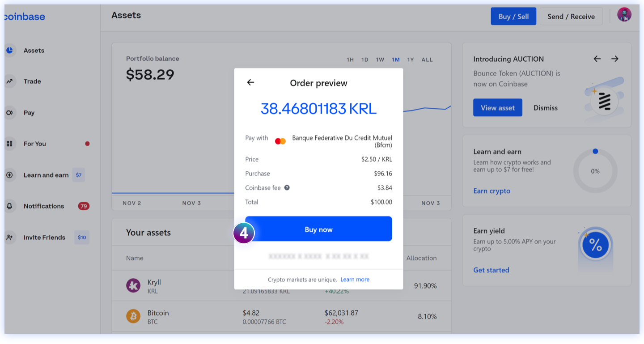Select the 1D chart range

click(365, 59)
